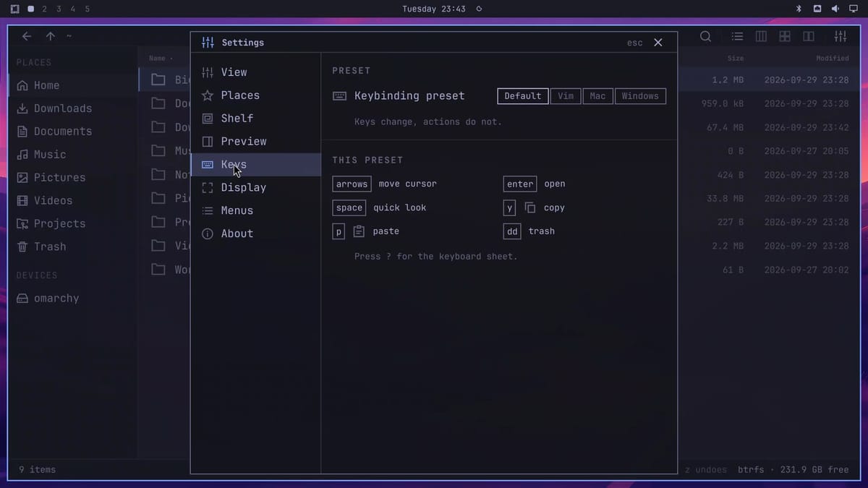Click the Projects folder icon in sidebar
This screenshot has width=868, height=488.
pyautogui.click(x=22, y=224)
